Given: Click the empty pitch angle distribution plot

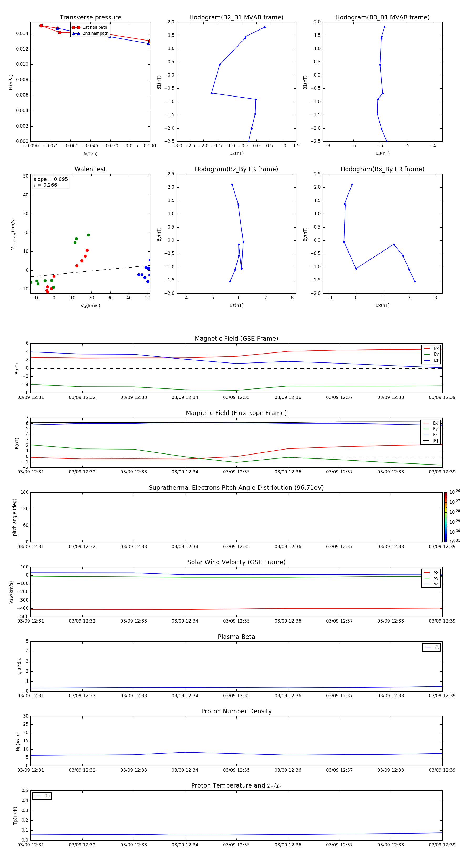Looking at the screenshot, I should pos(236,517).
